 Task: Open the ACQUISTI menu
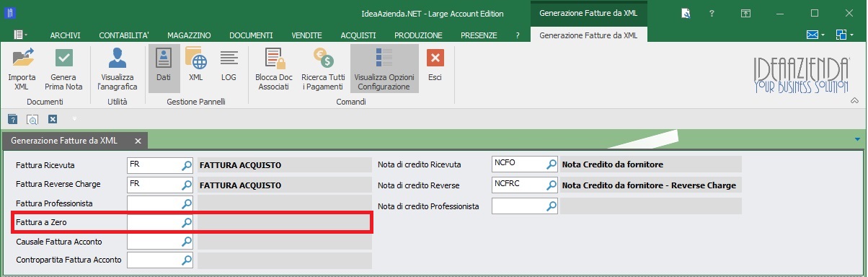point(358,35)
